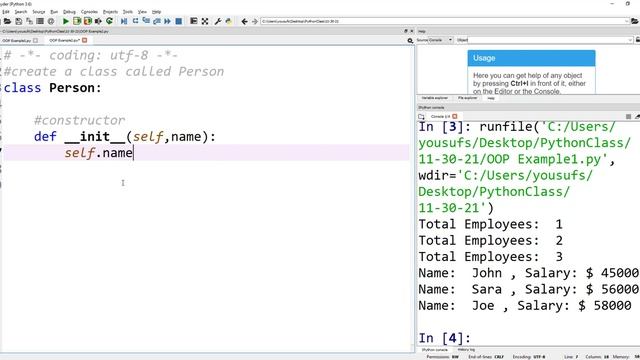
Task: Open the Source Console dropdown in Help pane
Action: [441, 40]
